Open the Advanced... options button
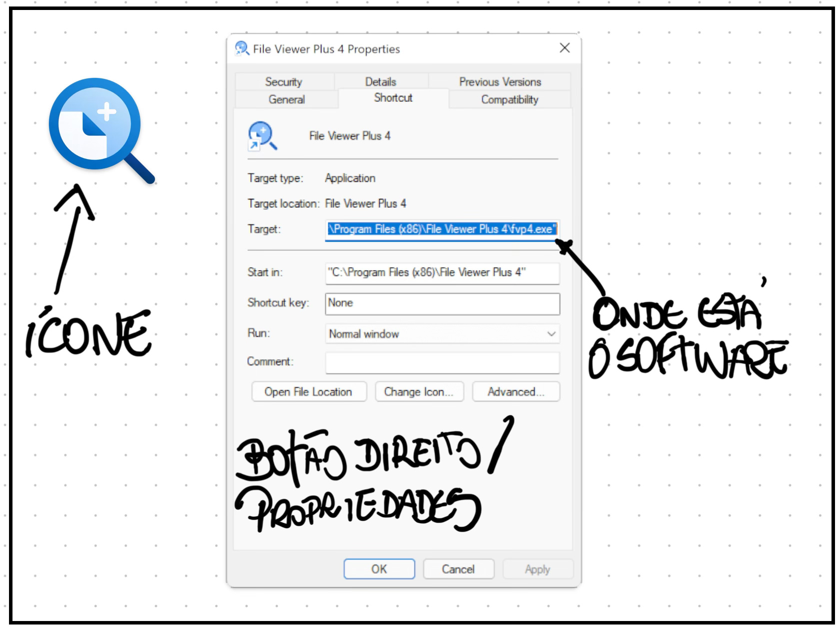 (516, 392)
